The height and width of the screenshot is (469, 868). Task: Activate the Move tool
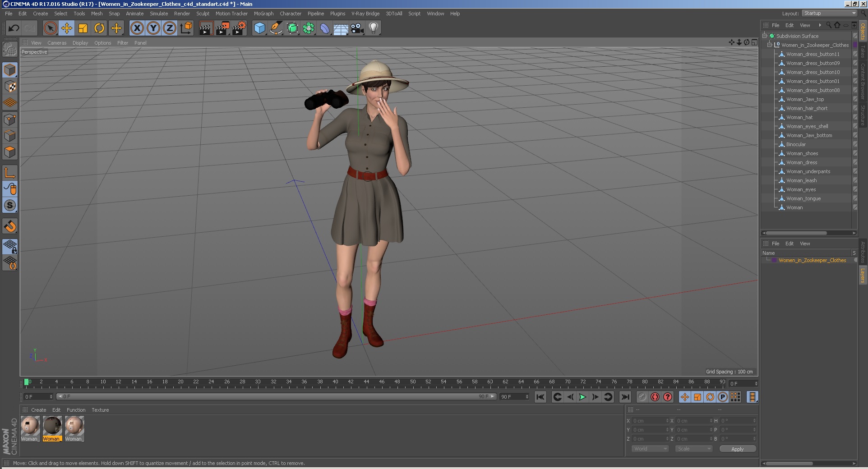coord(66,28)
